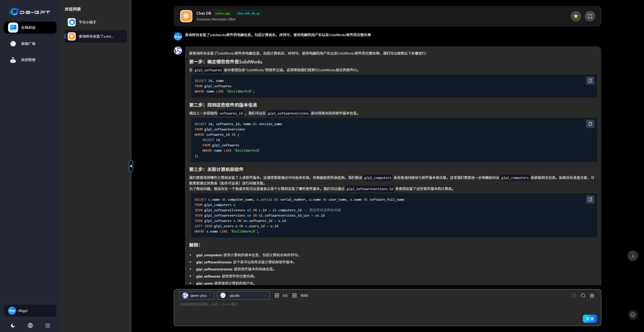
Task: Click the 解释: heading
Action: click(195, 245)
